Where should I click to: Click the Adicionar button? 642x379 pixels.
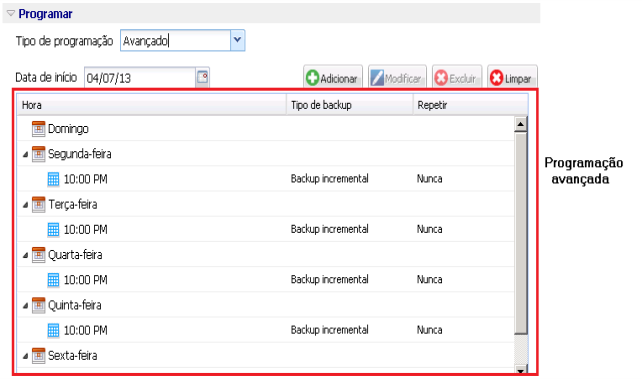point(332,77)
